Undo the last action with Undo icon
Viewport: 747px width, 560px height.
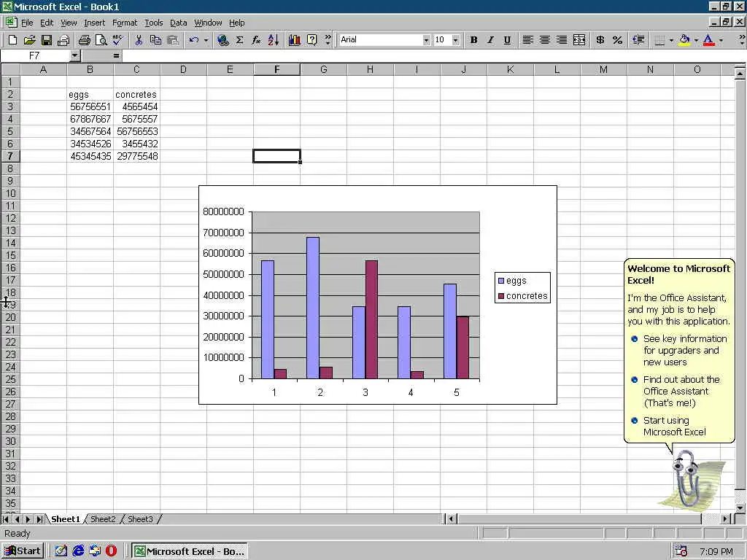[x=193, y=40]
